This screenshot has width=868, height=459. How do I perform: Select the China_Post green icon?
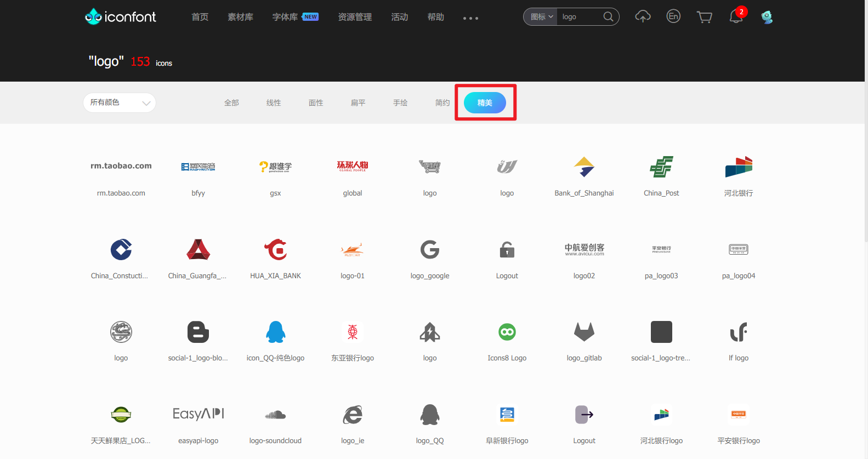[x=661, y=167]
